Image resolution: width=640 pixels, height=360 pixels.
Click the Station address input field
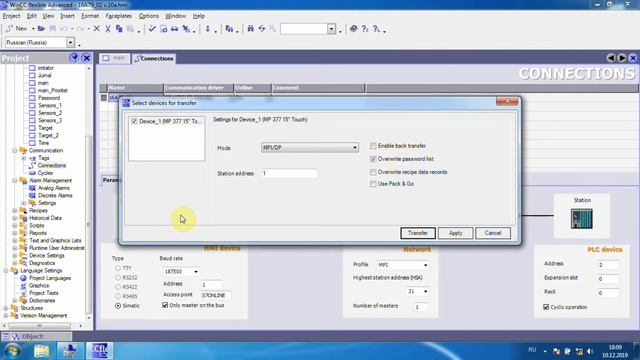289,173
